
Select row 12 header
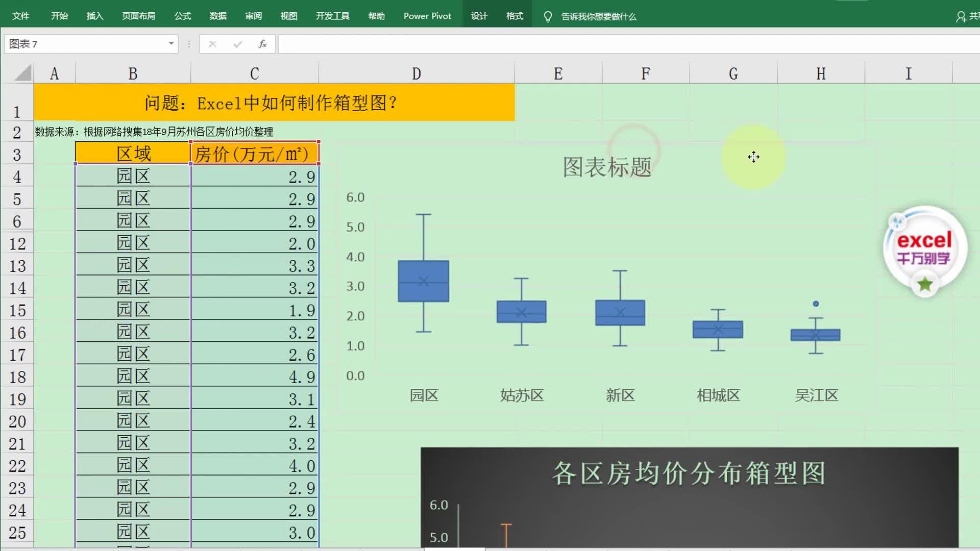pos(17,243)
